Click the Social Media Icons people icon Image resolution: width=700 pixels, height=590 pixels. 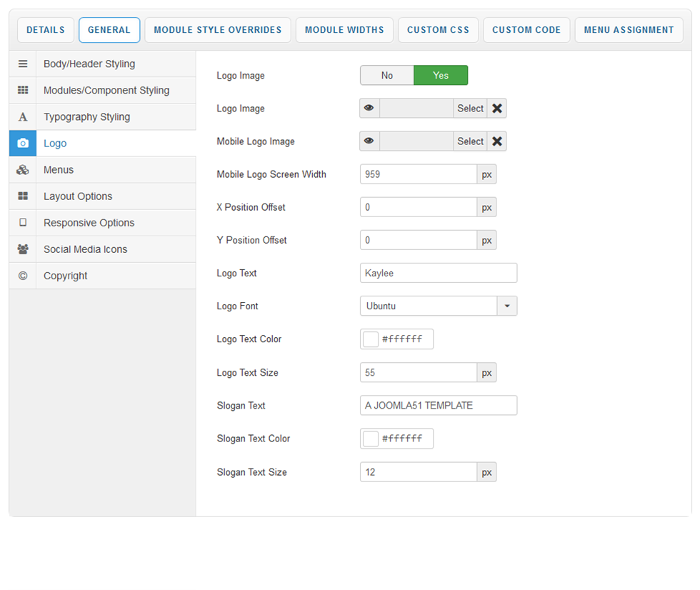coord(23,249)
